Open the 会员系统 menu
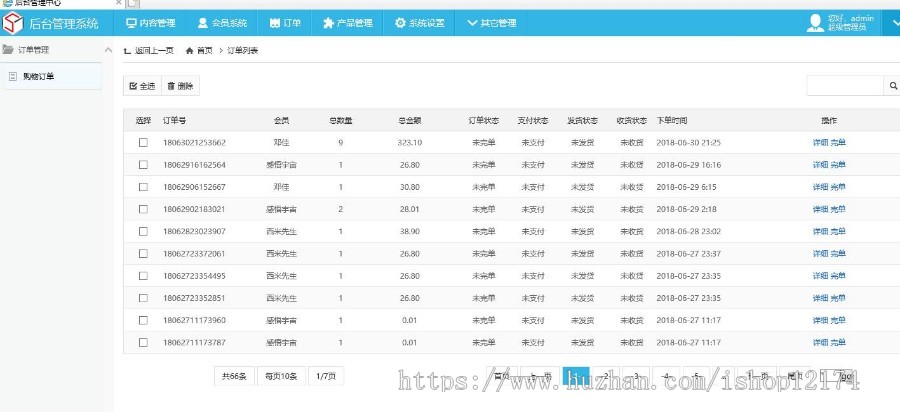 pyautogui.click(x=222, y=23)
